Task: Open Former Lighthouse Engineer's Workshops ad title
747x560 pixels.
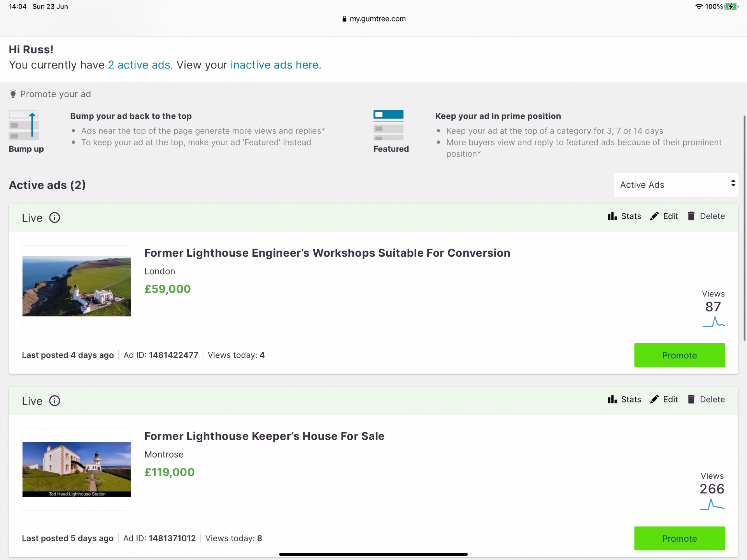Action: pos(327,253)
